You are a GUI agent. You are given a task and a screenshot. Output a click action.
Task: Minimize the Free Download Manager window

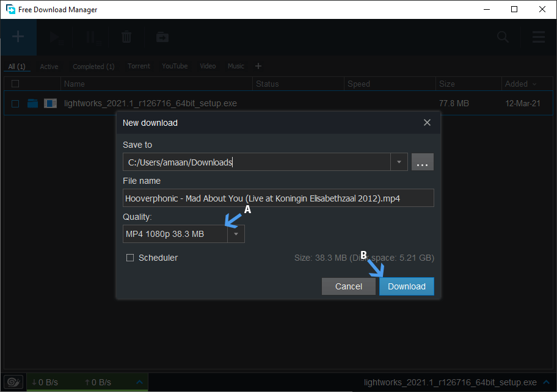click(487, 9)
